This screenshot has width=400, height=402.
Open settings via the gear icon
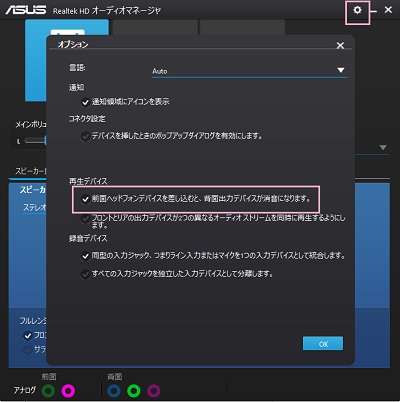pos(357,10)
